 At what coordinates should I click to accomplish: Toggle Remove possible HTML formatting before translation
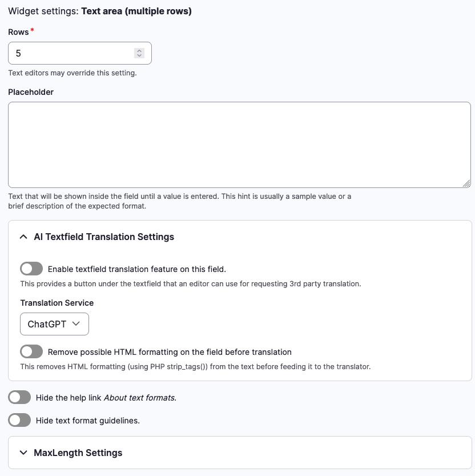tap(31, 351)
